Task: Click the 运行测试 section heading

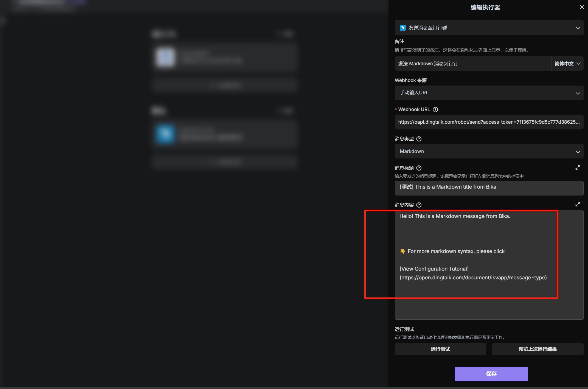Action: 404,330
